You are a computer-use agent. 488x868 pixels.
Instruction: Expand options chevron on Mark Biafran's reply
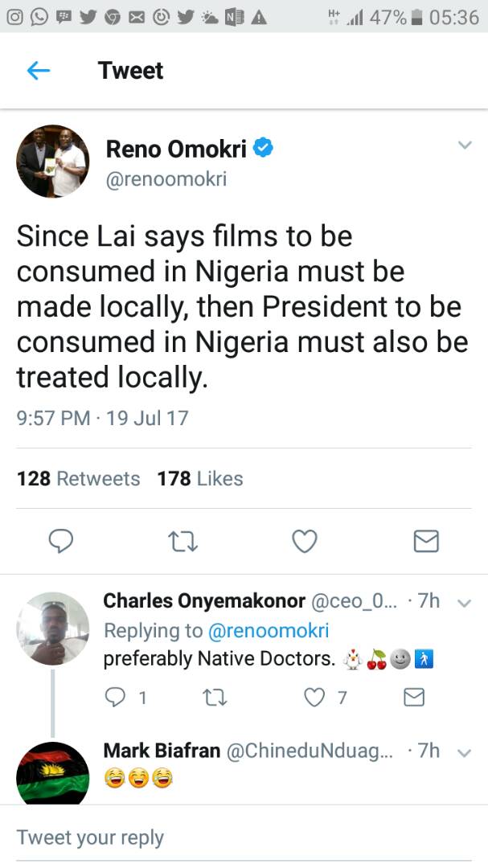point(464,752)
